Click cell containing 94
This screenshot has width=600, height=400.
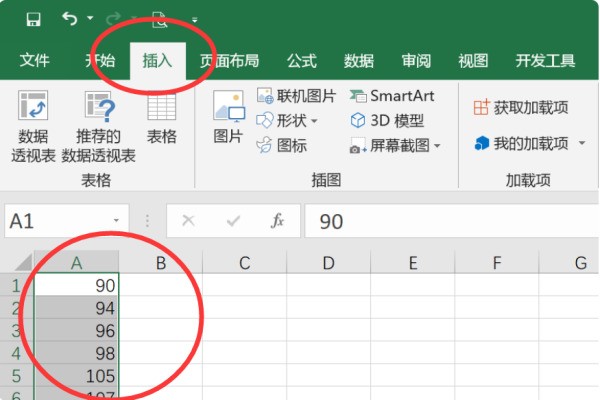point(77,308)
